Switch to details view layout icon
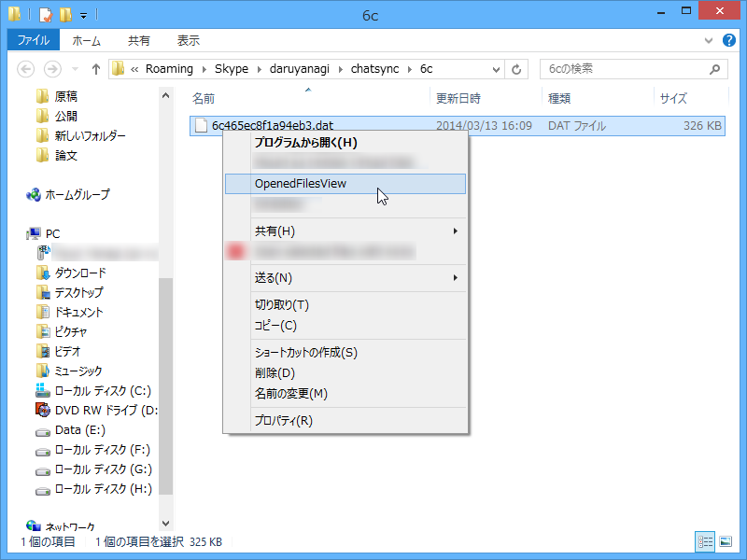This screenshot has height=560, width=747. (705, 542)
